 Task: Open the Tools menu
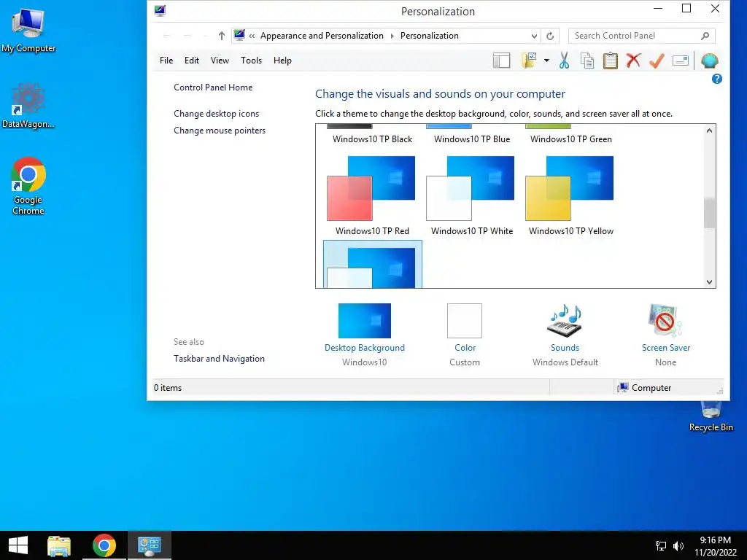click(251, 61)
